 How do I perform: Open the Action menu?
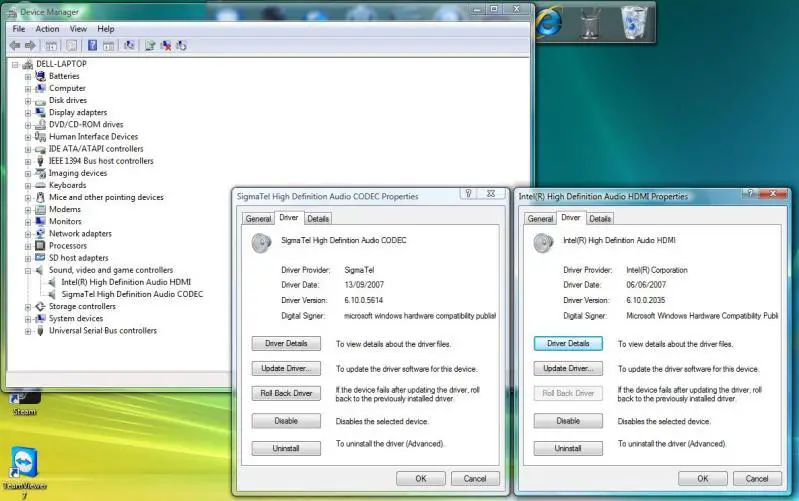coord(47,29)
